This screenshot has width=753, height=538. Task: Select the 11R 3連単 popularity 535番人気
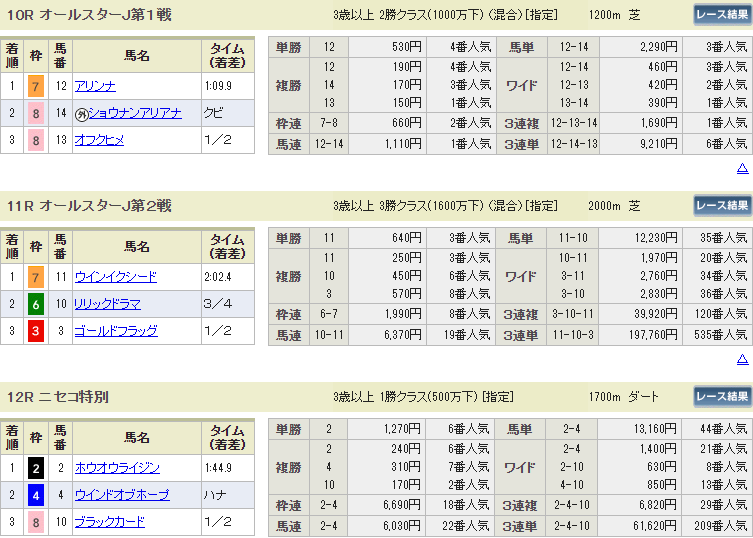(x=721, y=335)
